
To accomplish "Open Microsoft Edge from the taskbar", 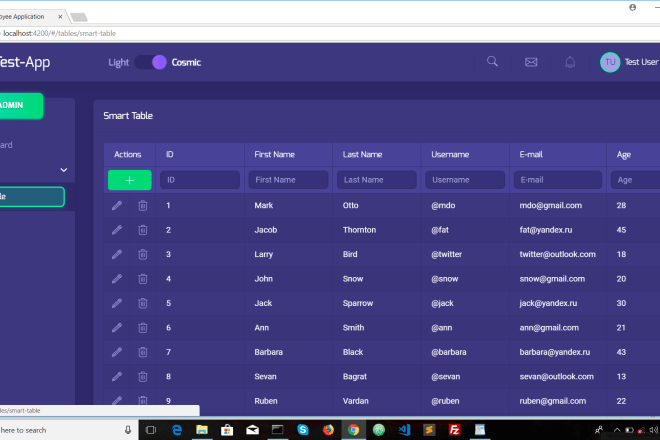I will [177, 430].
